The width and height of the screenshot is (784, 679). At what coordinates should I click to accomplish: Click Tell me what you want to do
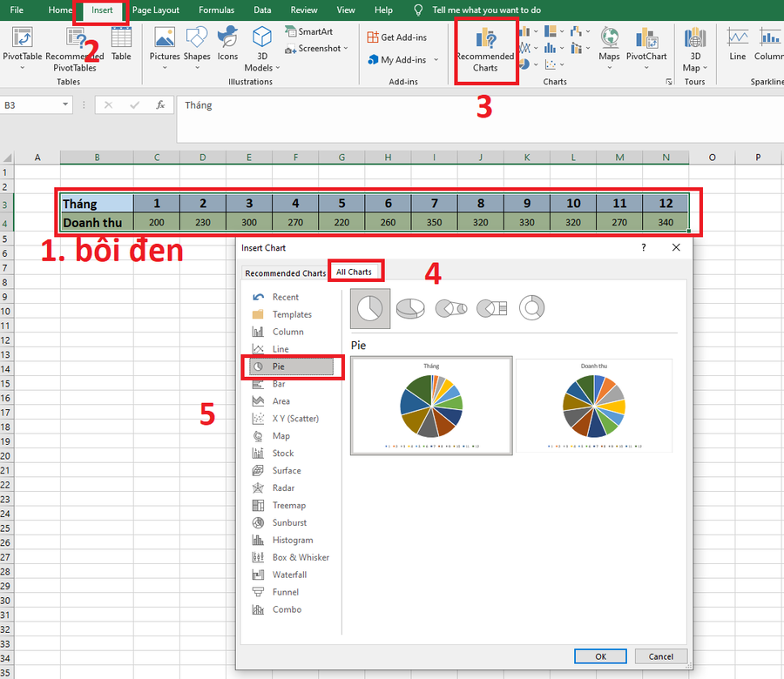click(486, 10)
